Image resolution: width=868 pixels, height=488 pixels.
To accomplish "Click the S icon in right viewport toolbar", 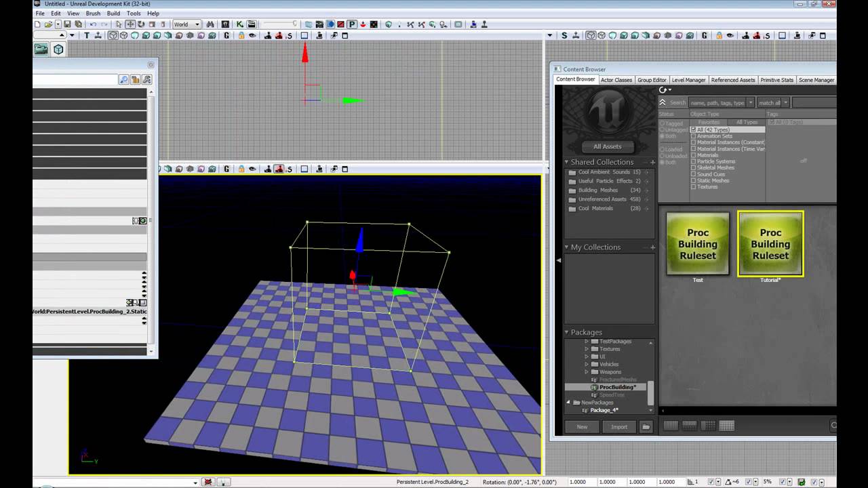I will [x=564, y=35].
